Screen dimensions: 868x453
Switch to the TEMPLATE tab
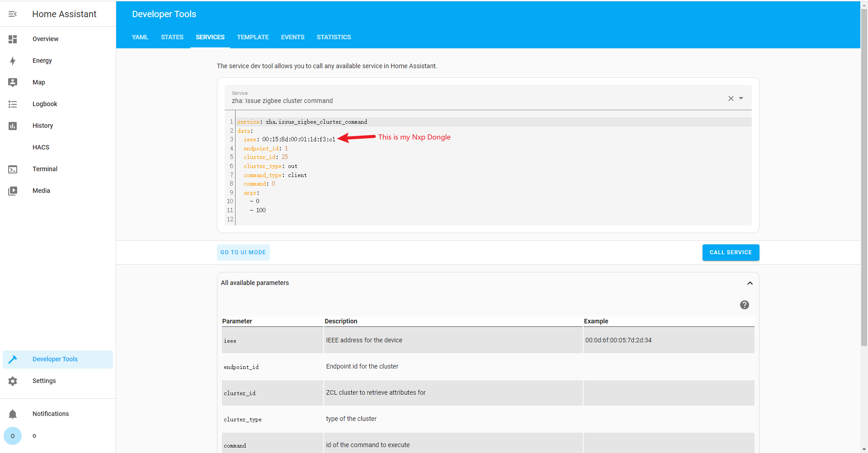click(x=253, y=37)
